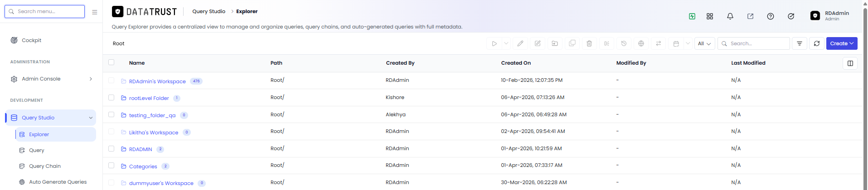Toggle checkbox for rootLevel Folder row

[x=112, y=97]
